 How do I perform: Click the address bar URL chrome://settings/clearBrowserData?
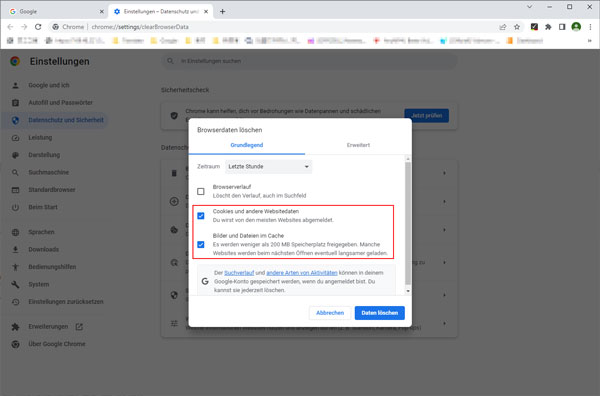(x=140, y=27)
